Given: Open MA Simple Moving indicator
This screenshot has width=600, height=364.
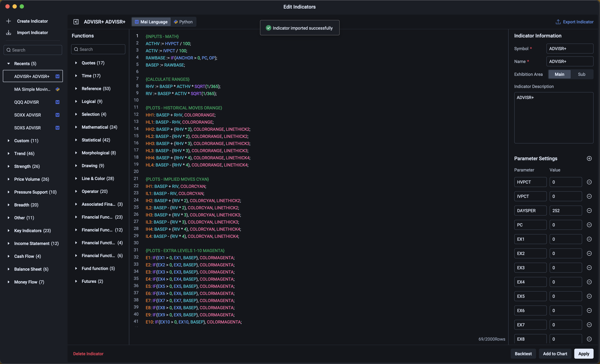Looking at the screenshot, I should coord(33,89).
